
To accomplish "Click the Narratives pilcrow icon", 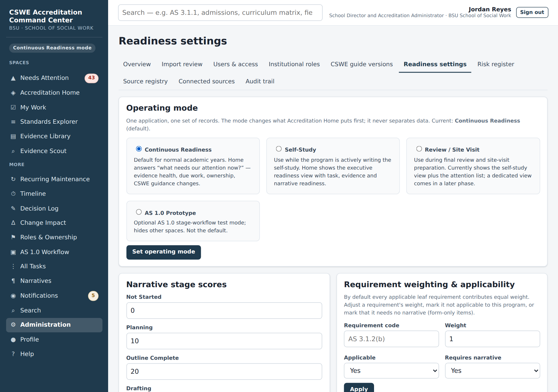I will pyautogui.click(x=13, y=281).
